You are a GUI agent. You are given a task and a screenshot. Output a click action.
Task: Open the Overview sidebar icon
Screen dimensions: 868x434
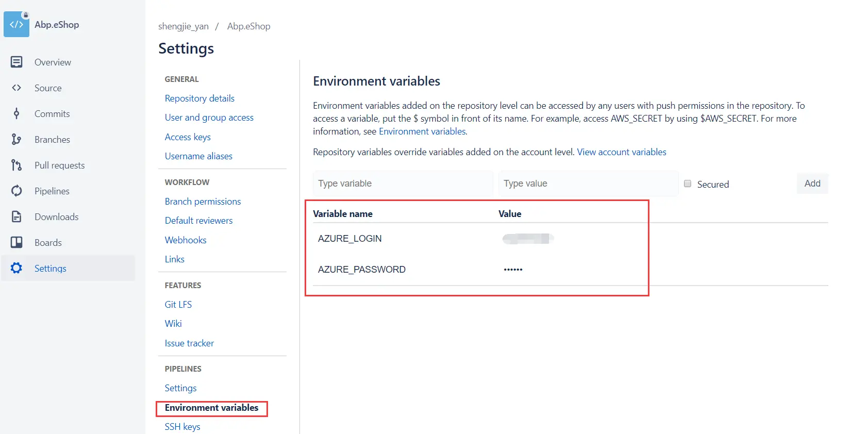coord(16,62)
